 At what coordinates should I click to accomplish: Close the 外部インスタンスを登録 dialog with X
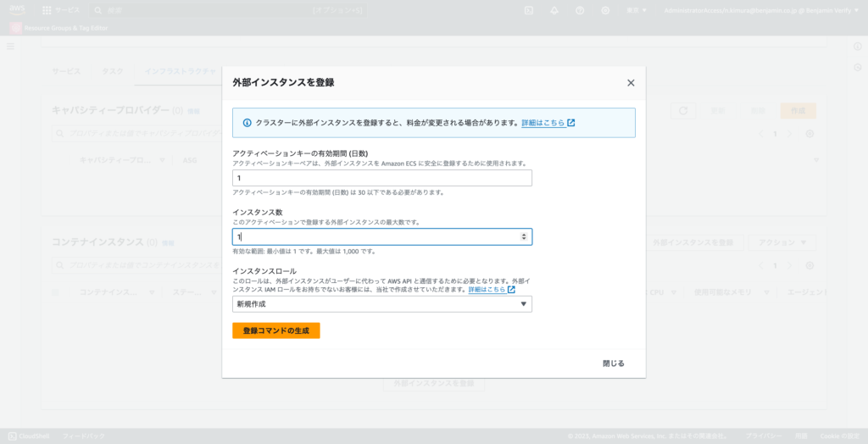(x=631, y=83)
